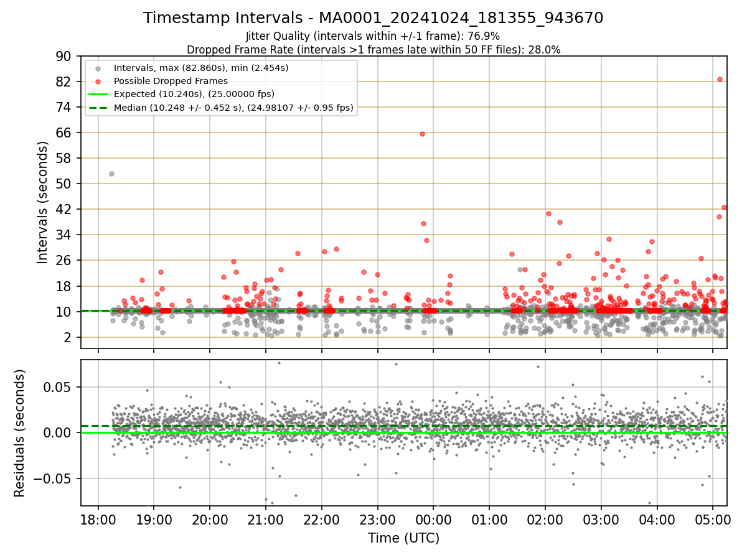Click the x-axis tick label '05:00'
The image size is (747, 560).
click(x=713, y=520)
